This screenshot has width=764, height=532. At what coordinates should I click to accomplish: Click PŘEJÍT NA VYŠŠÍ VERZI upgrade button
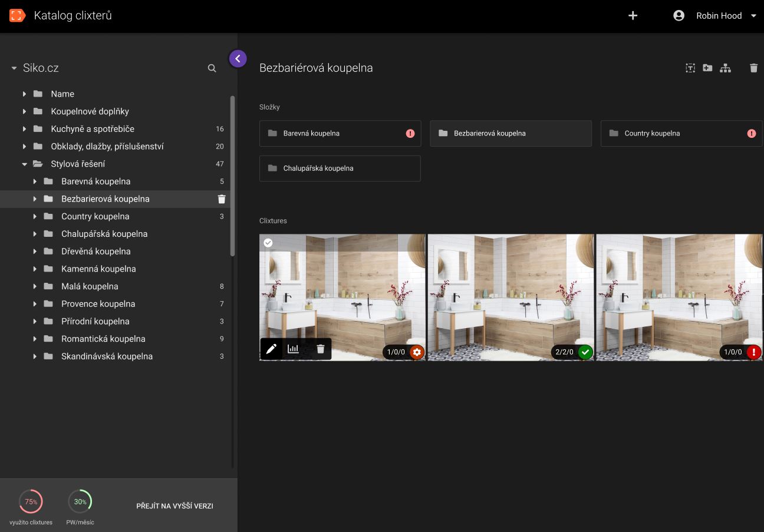coord(174,506)
